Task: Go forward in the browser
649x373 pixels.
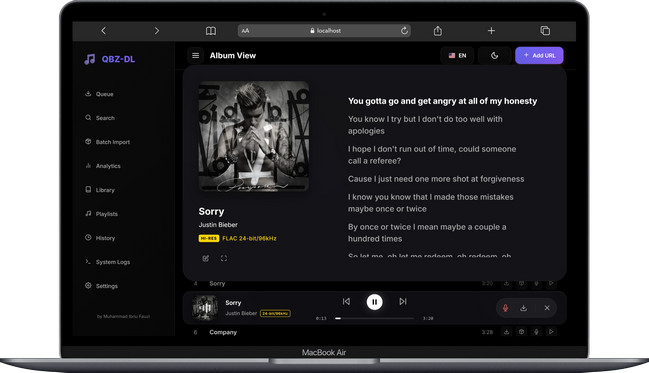Action: tap(156, 31)
